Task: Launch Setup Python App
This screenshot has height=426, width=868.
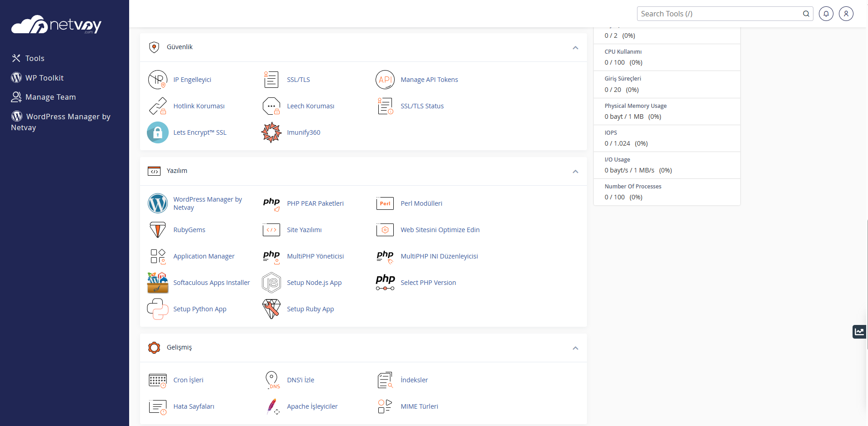Action: (x=200, y=309)
